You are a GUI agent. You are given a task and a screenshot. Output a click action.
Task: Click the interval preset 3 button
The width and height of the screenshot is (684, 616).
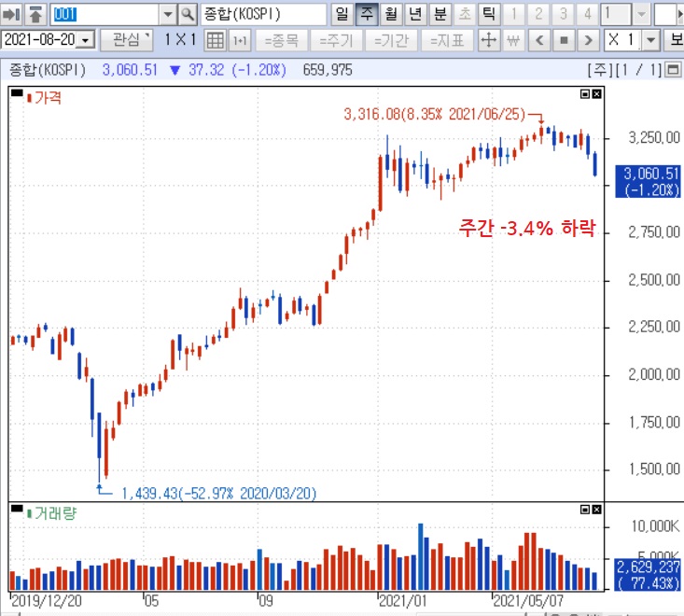pyautogui.click(x=564, y=14)
